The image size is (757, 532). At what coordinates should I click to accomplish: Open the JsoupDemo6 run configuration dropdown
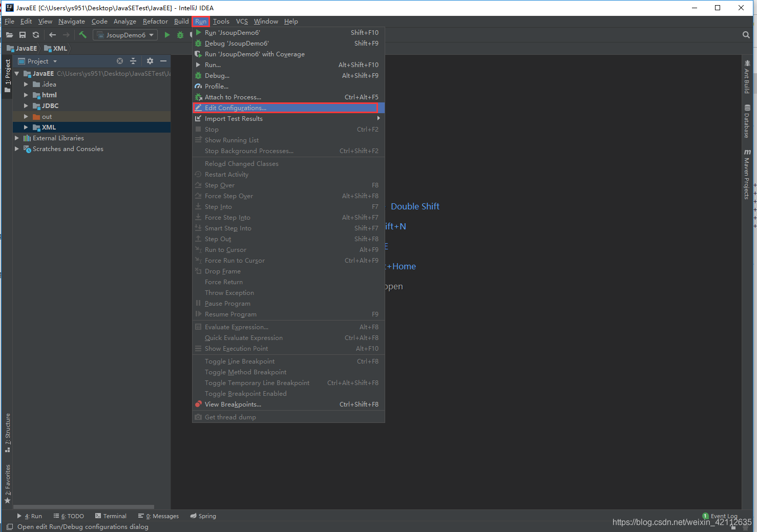tap(125, 35)
